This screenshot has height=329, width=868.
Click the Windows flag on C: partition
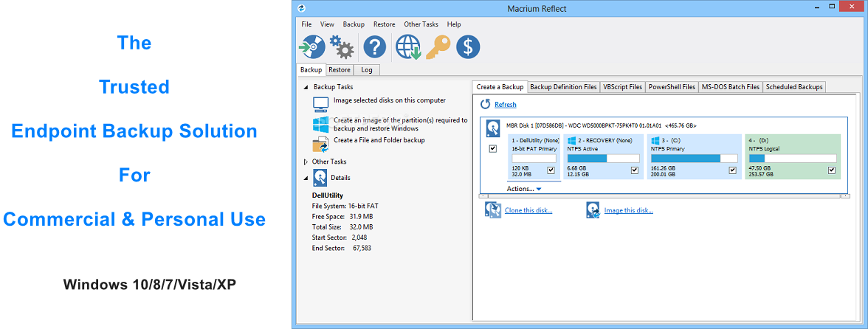[656, 140]
